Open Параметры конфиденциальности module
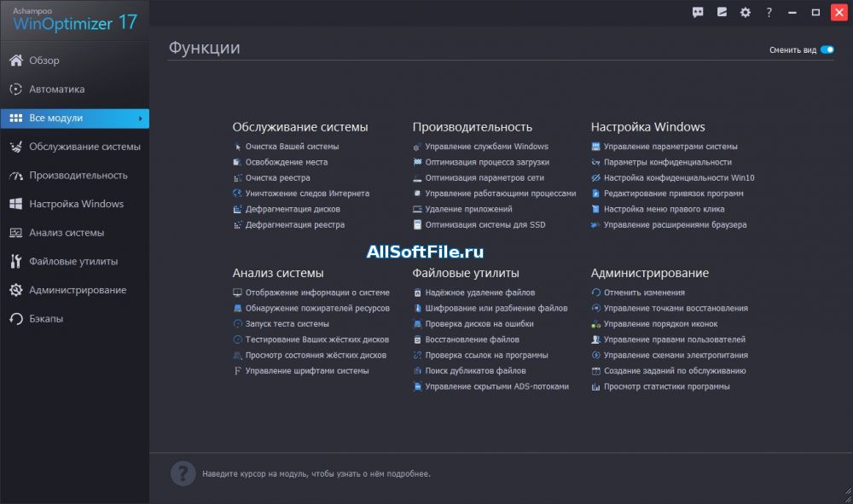The image size is (853, 504). point(667,162)
